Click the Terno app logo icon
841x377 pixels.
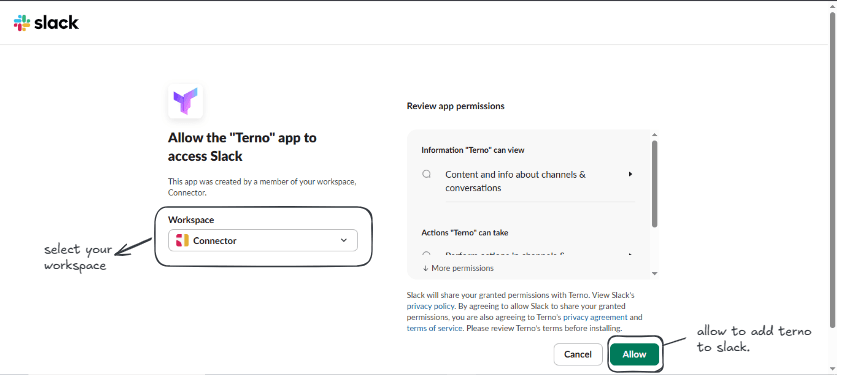tap(185, 100)
